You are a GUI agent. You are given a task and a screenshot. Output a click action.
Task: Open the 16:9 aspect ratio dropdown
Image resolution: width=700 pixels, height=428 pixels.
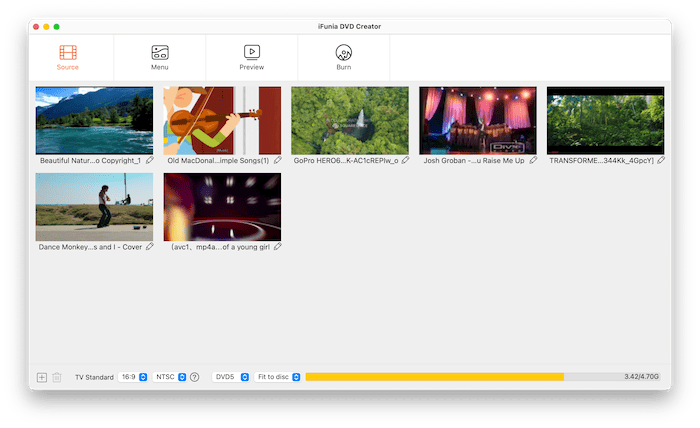[x=133, y=377]
